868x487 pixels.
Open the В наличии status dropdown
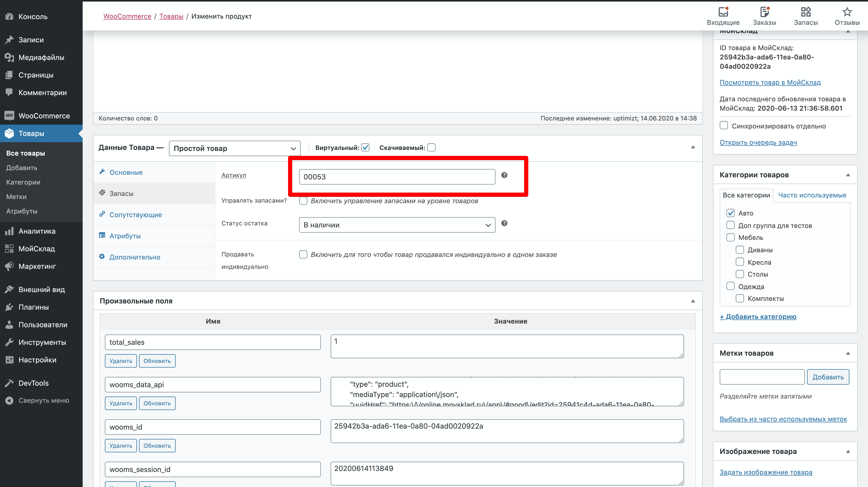tap(397, 225)
